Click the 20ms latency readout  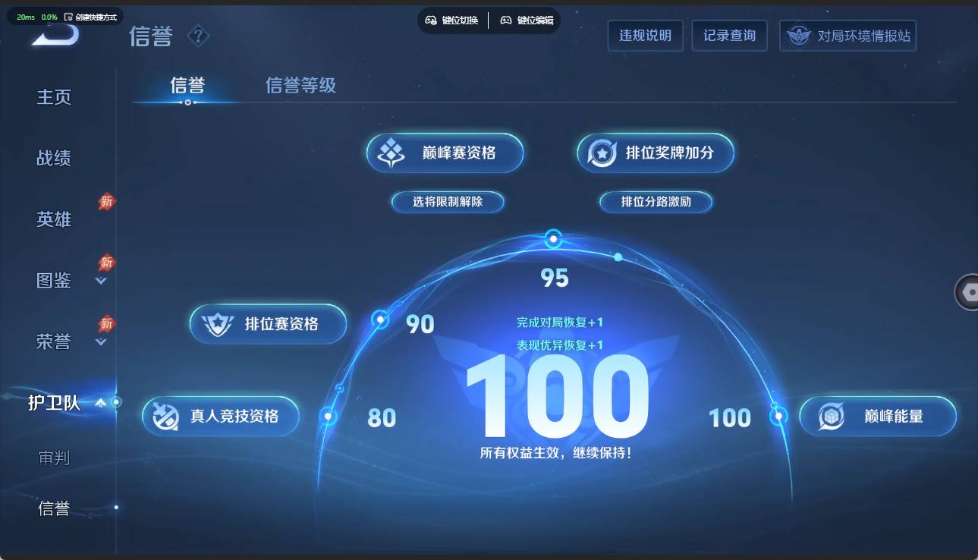point(26,17)
